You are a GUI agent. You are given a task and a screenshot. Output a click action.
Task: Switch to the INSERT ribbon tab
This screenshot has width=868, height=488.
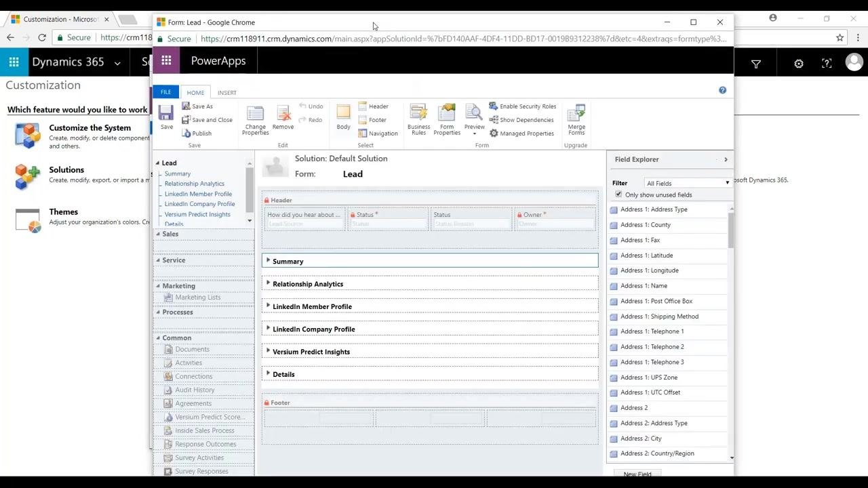click(x=227, y=93)
